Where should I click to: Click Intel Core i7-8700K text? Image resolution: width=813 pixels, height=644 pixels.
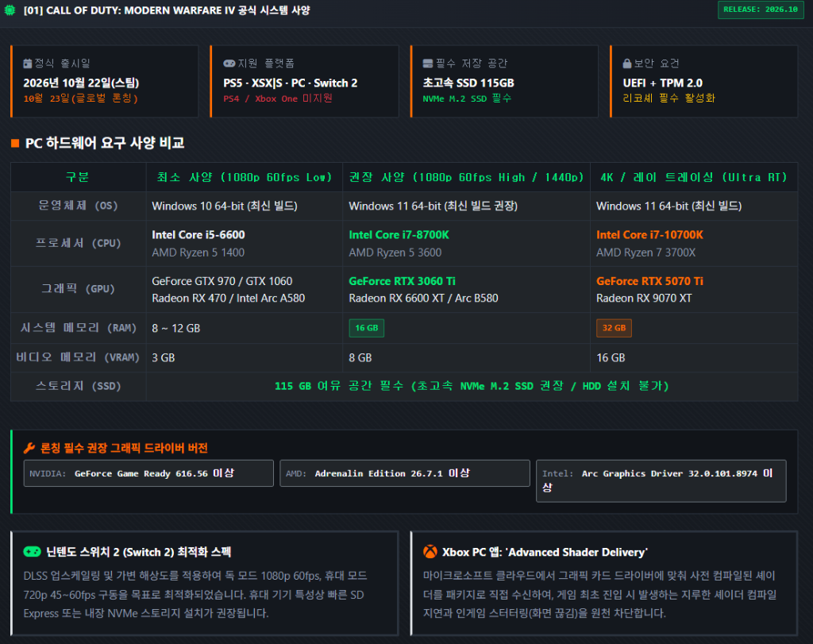399,235
